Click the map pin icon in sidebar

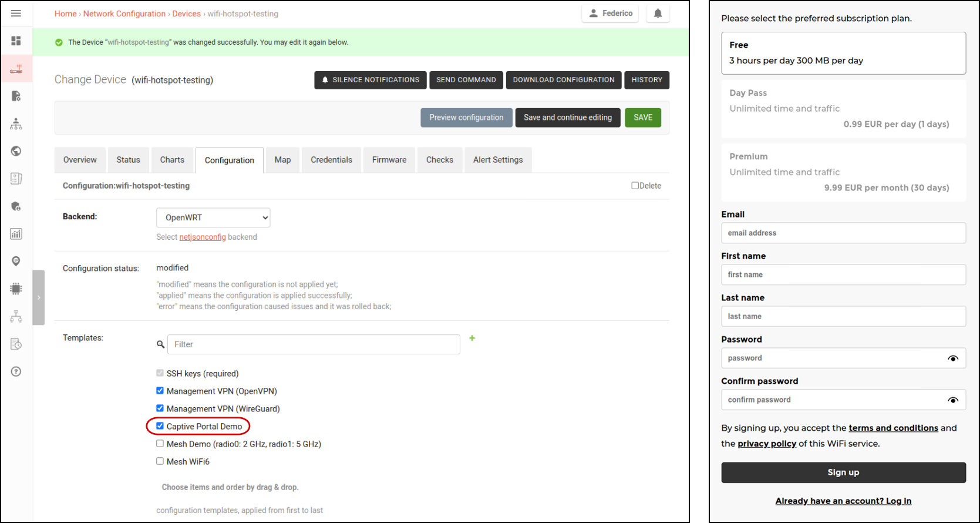[x=16, y=261]
